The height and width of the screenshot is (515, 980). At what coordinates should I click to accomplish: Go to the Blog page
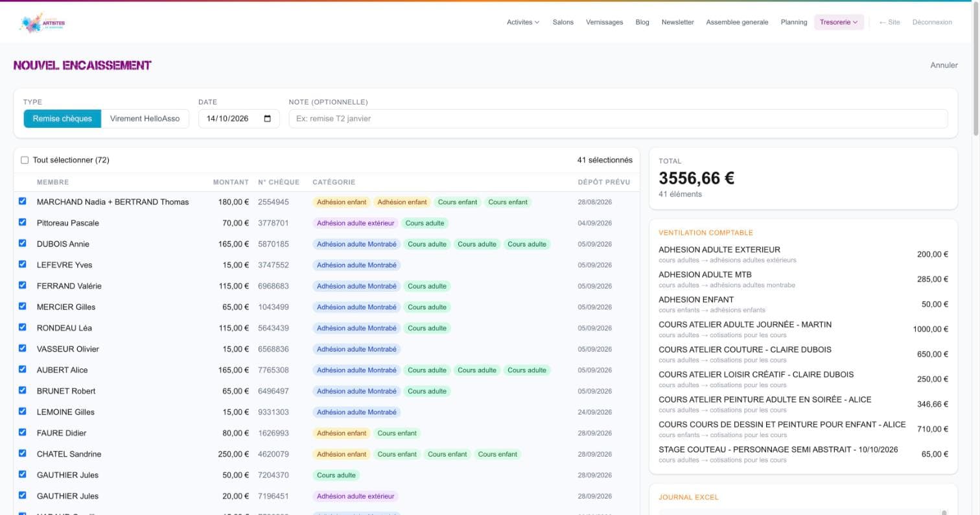642,22
